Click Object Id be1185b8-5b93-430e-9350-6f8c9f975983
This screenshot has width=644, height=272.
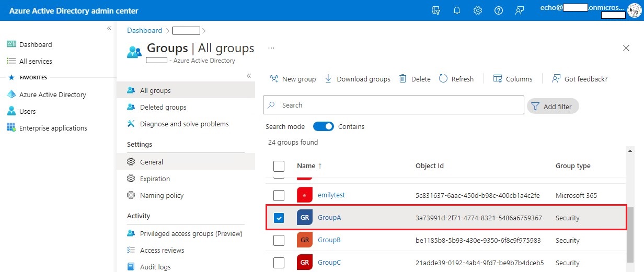[478, 240]
